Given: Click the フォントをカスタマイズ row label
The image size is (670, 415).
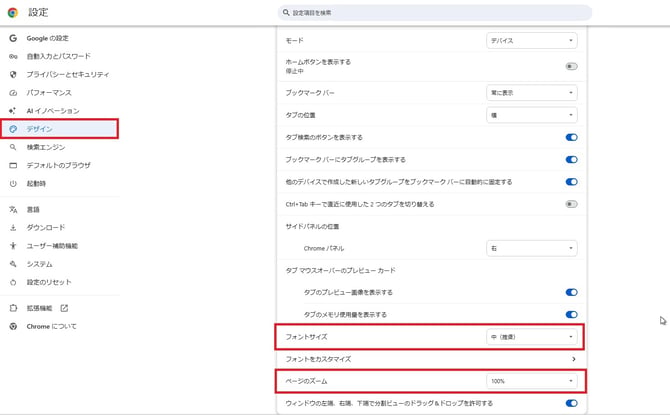Looking at the screenshot, I should (x=318, y=359).
